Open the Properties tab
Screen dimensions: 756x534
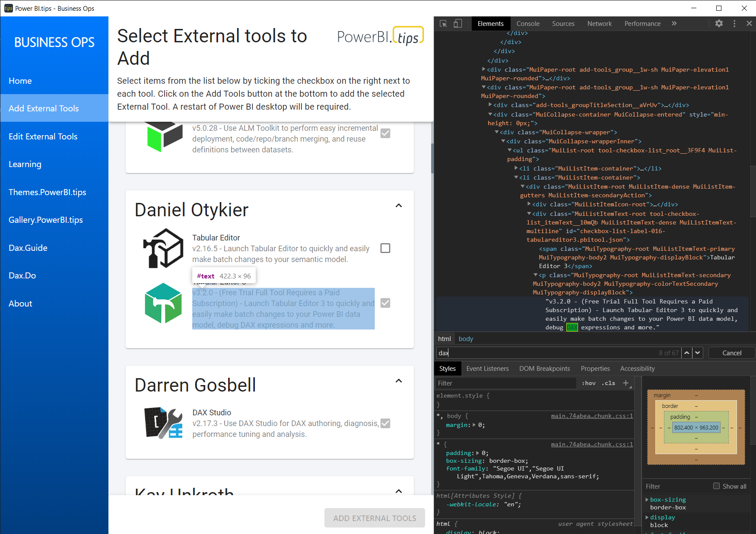pyautogui.click(x=595, y=369)
